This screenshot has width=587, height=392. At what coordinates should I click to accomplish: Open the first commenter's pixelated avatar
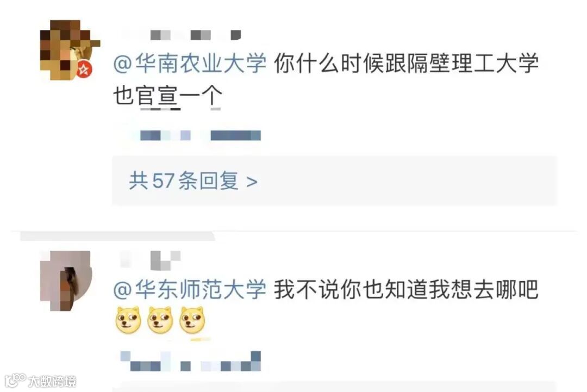pos(70,50)
